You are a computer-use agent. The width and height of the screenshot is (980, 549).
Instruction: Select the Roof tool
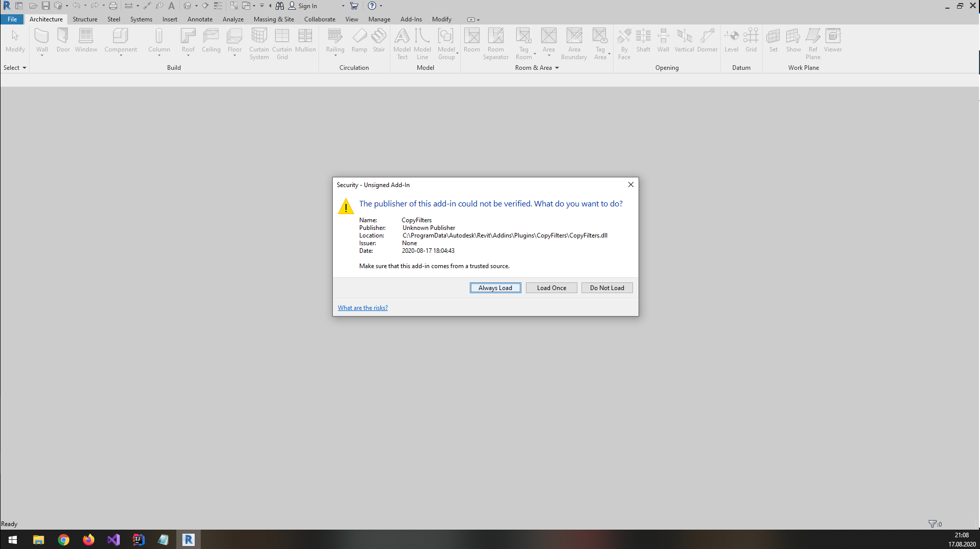click(x=188, y=41)
